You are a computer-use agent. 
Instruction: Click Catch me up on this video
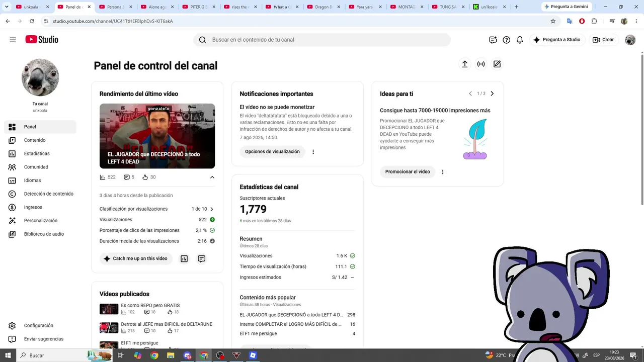coord(136,258)
